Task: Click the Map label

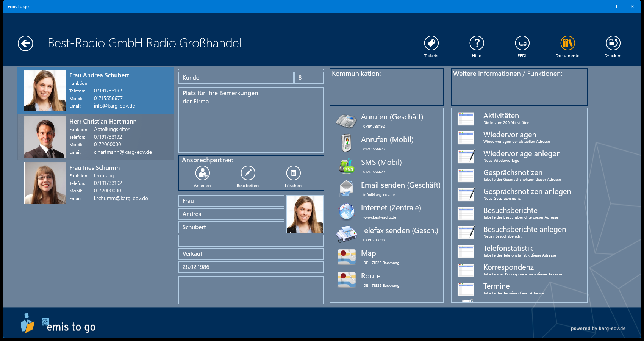Action: (x=369, y=253)
